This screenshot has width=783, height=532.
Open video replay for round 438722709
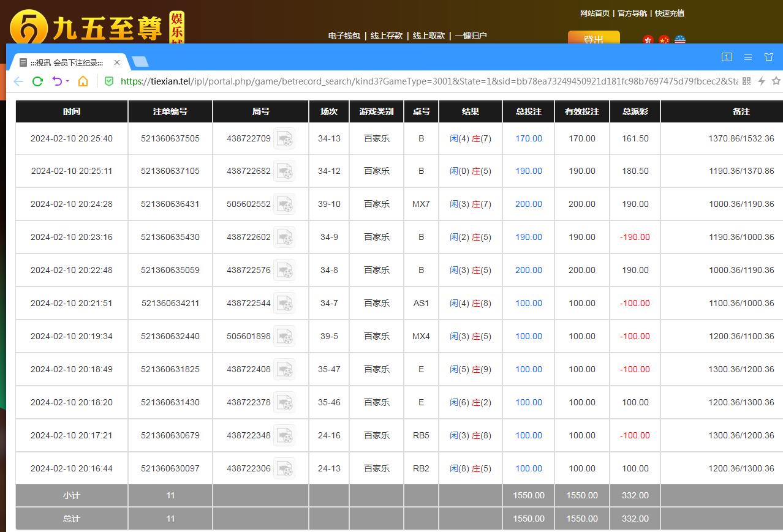(x=284, y=139)
